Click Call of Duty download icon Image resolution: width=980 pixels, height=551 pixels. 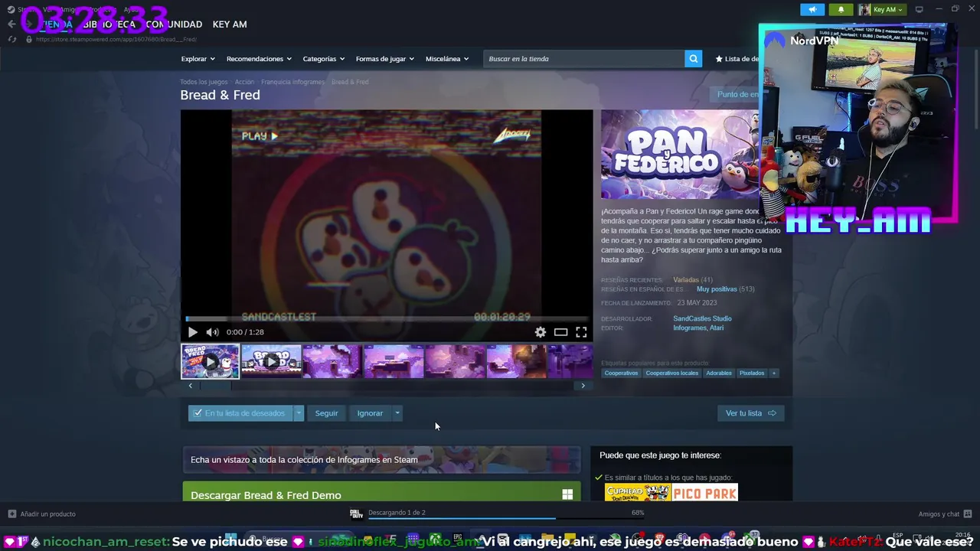pyautogui.click(x=356, y=514)
